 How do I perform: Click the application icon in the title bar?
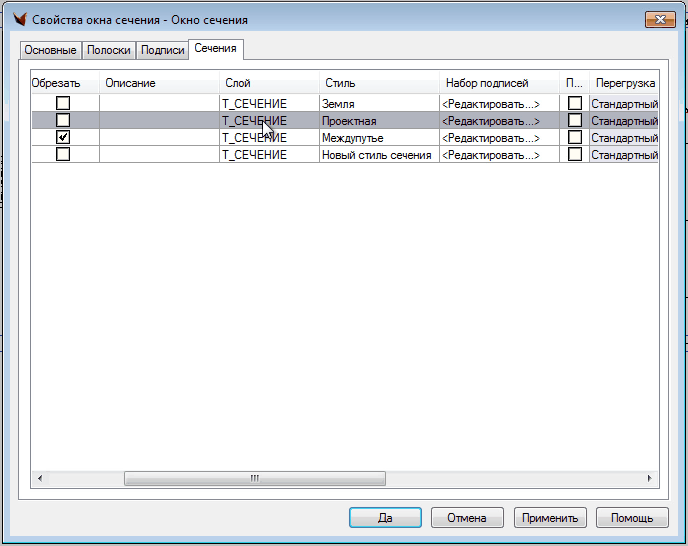coord(16,19)
